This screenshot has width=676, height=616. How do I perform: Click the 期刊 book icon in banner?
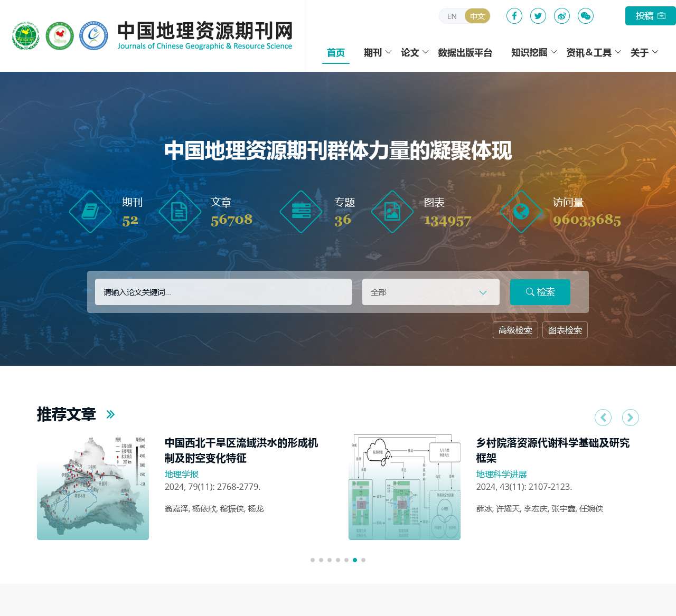coord(90,212)
